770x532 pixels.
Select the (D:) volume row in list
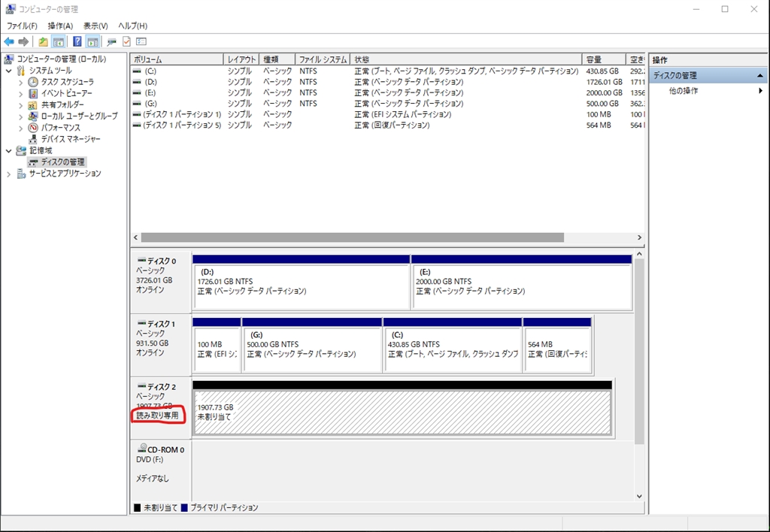pyautogui.click(x=388, y=82)
